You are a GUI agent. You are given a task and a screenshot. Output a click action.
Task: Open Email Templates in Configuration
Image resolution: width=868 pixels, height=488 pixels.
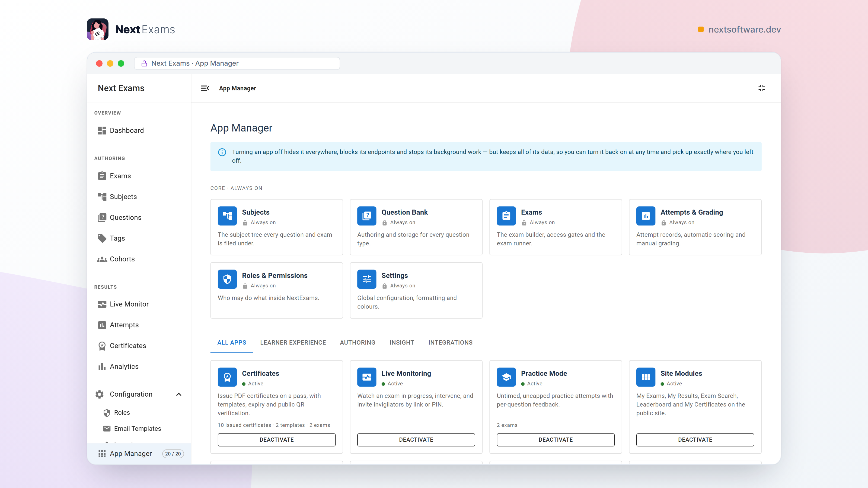(137, 428)
